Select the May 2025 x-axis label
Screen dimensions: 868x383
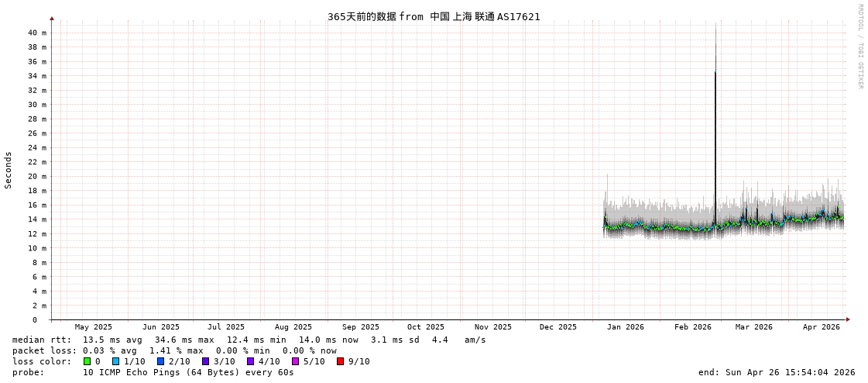coord(93,327)
